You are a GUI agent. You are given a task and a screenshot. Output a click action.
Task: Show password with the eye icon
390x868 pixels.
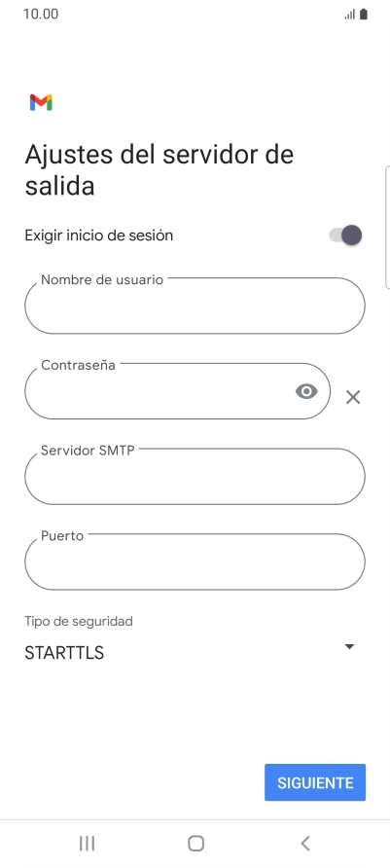306,392
